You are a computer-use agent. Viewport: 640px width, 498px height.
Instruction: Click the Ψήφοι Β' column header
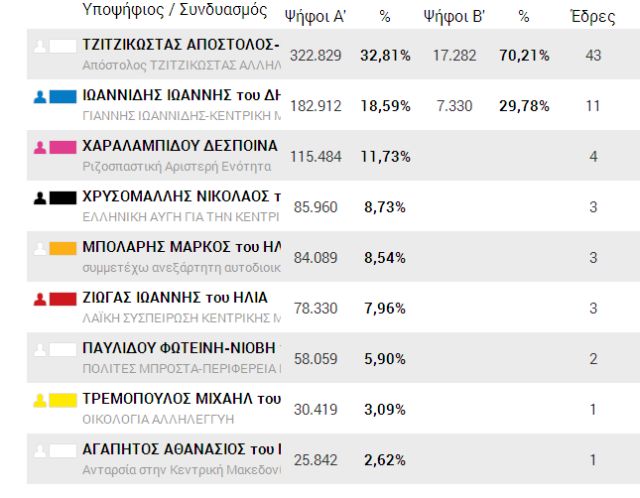pos(454,17)
